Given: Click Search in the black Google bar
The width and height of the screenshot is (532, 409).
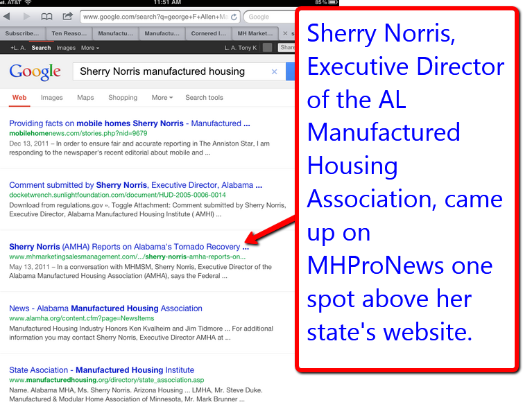Looking at the screenshot, I should coord(41,48).
